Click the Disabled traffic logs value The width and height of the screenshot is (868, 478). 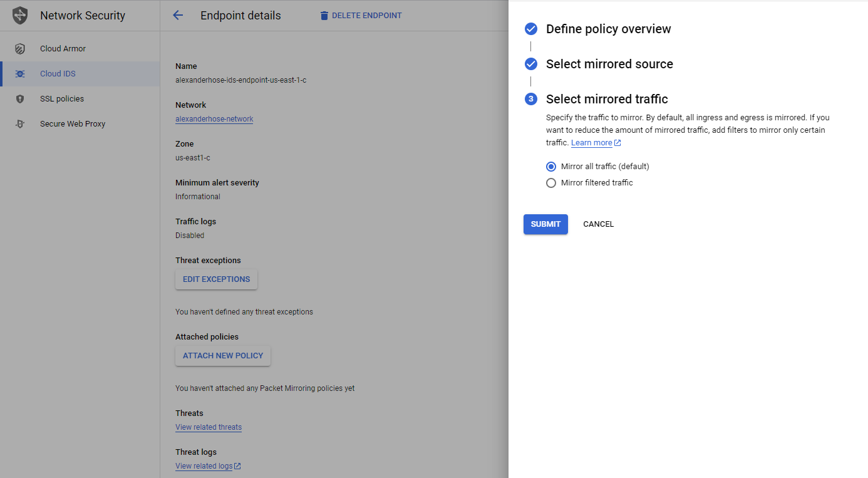coord(190,236)
